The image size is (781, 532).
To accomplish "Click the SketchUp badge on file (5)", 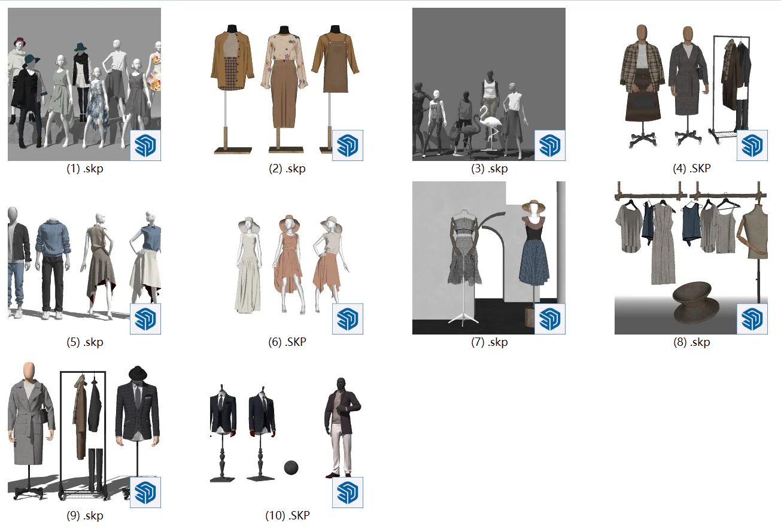I will pyautogui.click(x=146, y=318).
